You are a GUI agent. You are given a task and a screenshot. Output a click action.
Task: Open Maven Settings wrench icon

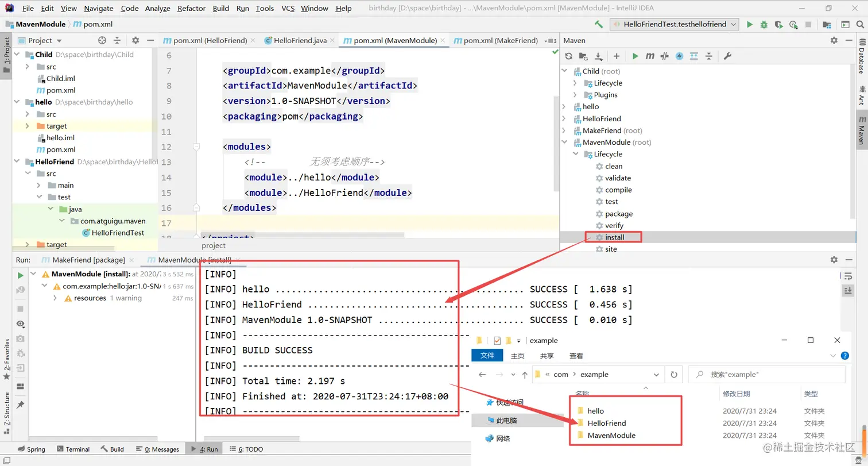(727, 56)
